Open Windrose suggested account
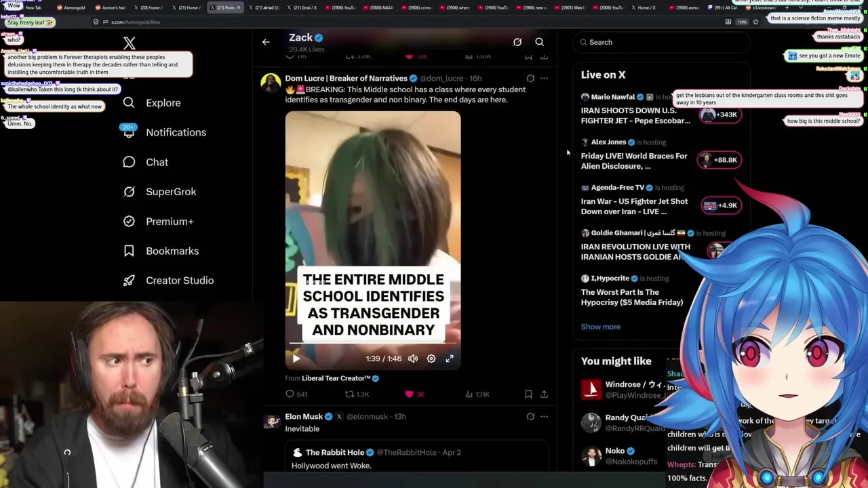 621,389
